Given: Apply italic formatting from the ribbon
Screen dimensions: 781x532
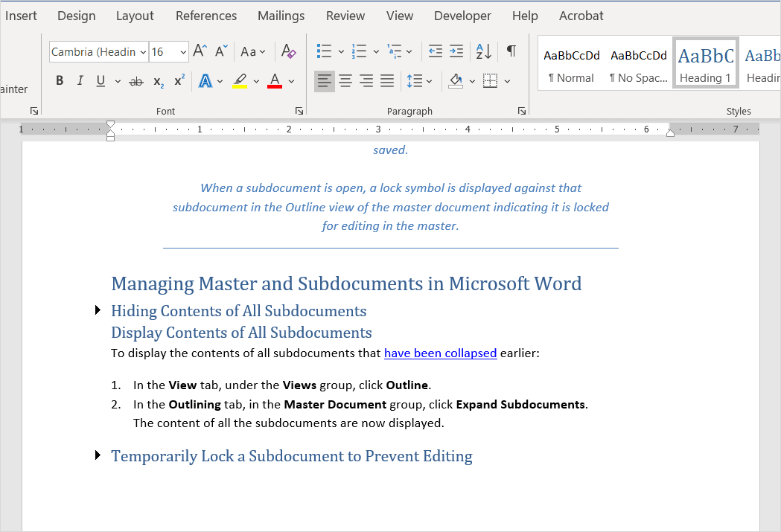Looking at the screenshot, I should pyautogui.click(x=80, y=80).
